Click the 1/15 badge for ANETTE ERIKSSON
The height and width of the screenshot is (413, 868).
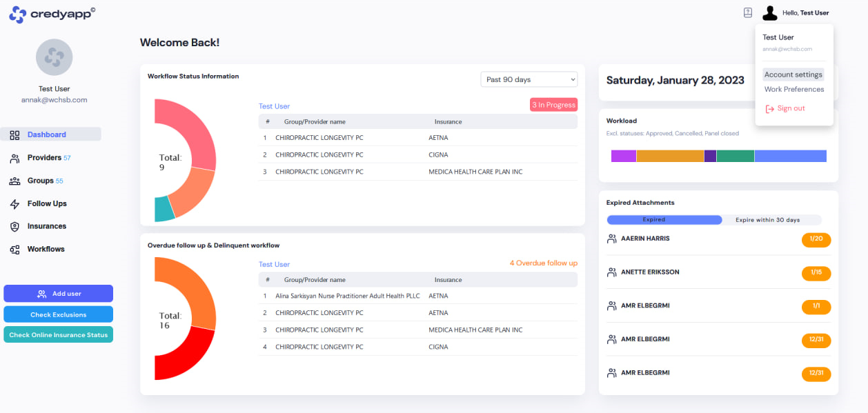pyautogui.click(x=816, y=273)
